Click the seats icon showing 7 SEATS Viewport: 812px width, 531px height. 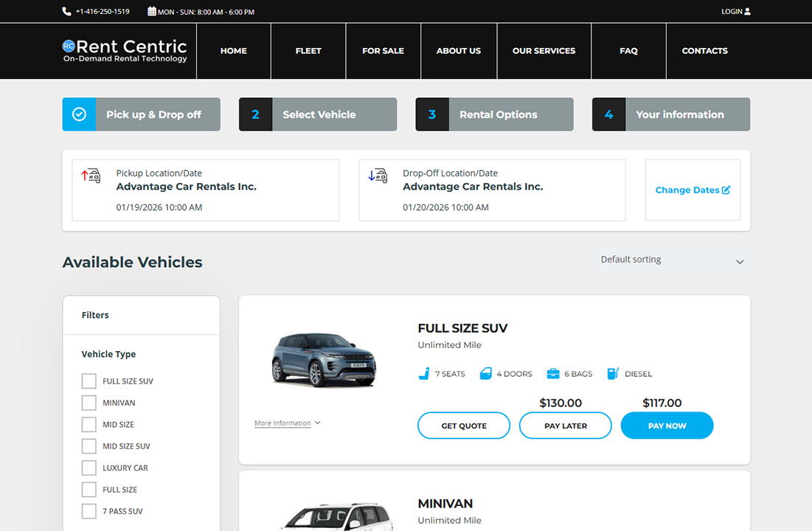click(x=423, y=373)
